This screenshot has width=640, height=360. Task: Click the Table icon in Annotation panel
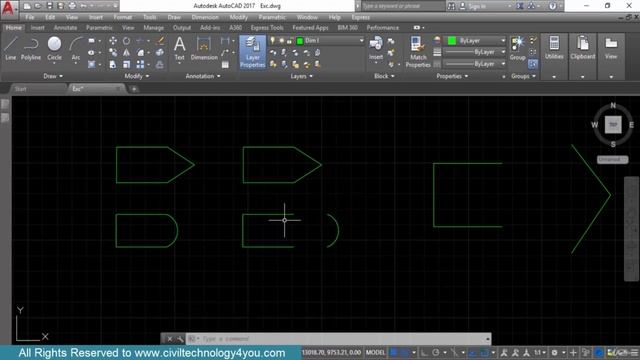pos(225,64)
